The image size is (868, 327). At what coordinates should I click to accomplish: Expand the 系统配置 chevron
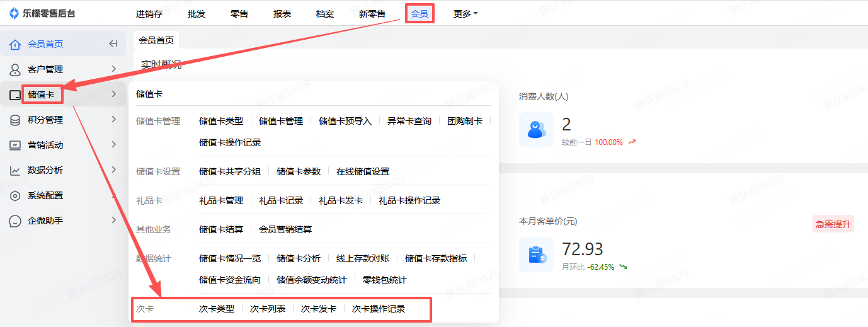[114, 195]
